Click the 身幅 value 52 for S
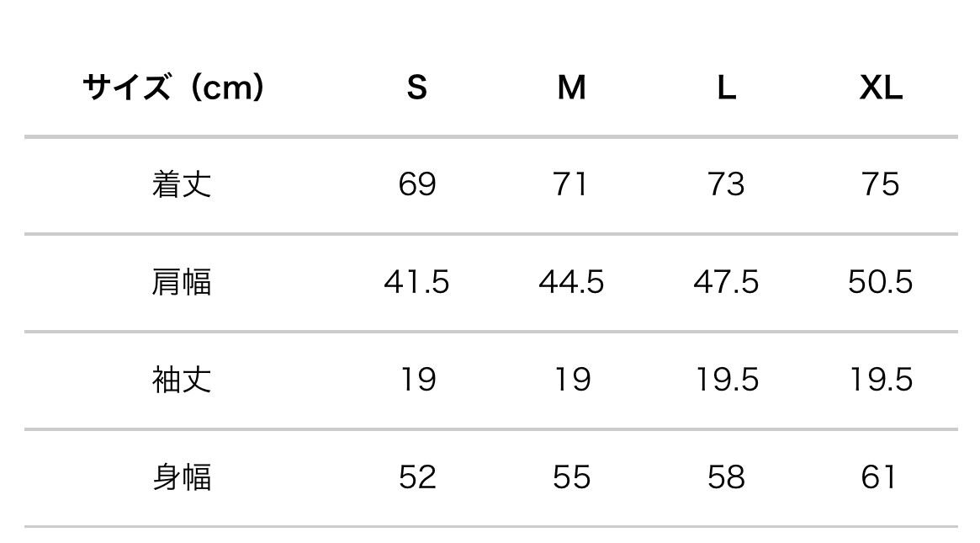This screenshot has width=980, height=543. point(416,477)
